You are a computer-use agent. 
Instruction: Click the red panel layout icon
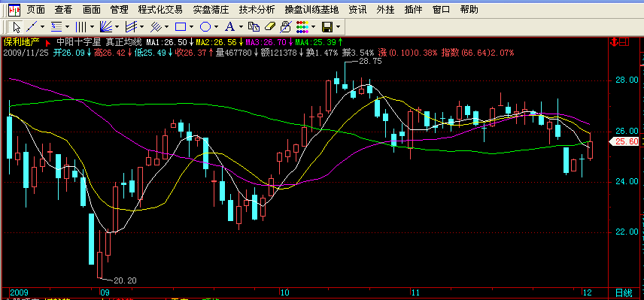[624, 41]
